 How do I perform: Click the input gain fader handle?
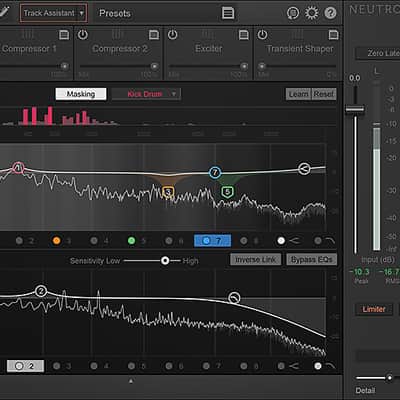pos(355,109)
